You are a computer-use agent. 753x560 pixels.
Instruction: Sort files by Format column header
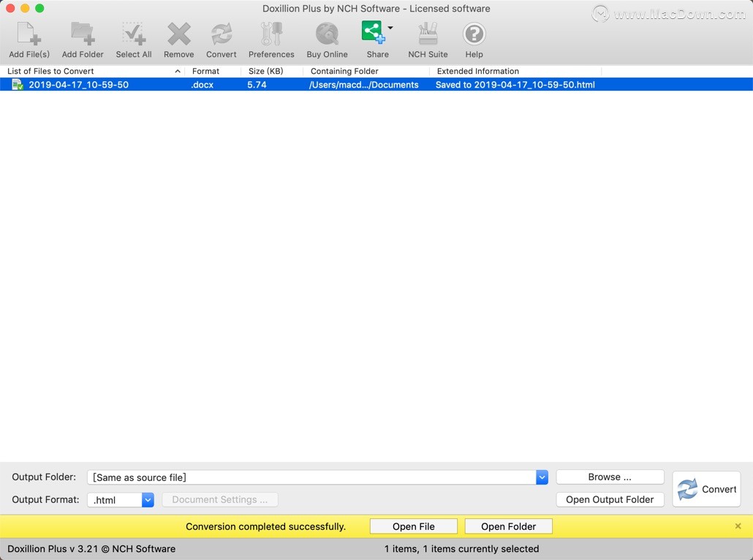213,71
